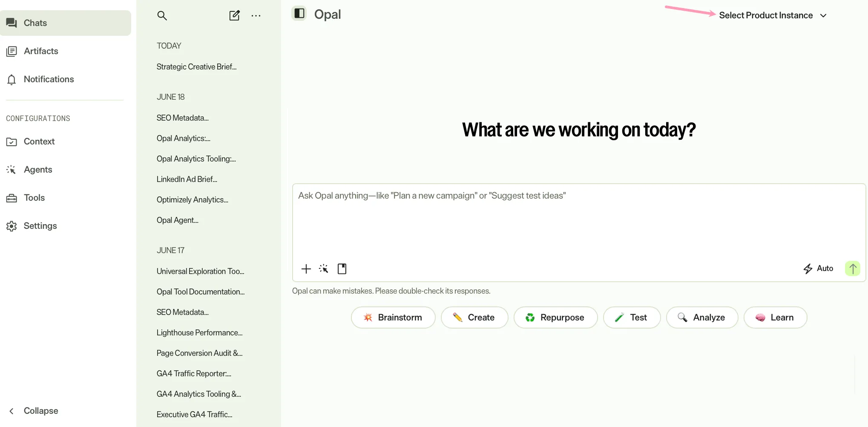Viewport: 868px width, 427px height.
Task: Click the lightning bolt icon beside Auto
Action: pos(808,268)
